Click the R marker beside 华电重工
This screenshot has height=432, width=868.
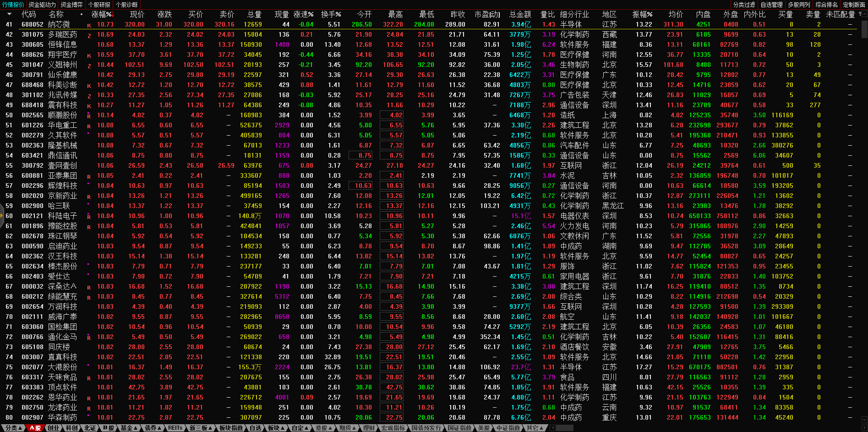(x=89, y=126)
